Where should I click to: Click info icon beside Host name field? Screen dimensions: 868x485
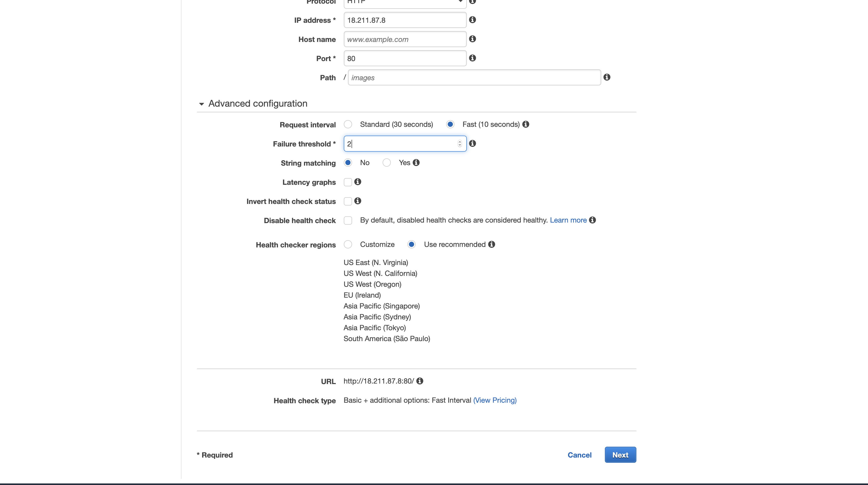coord(473,39)
